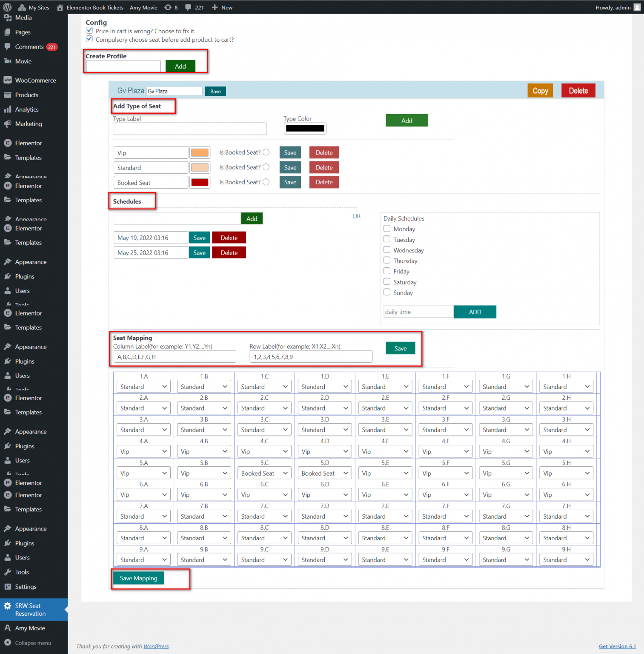Click the Save Mapping button
This screenshot has width=644, height=654.
138,578
